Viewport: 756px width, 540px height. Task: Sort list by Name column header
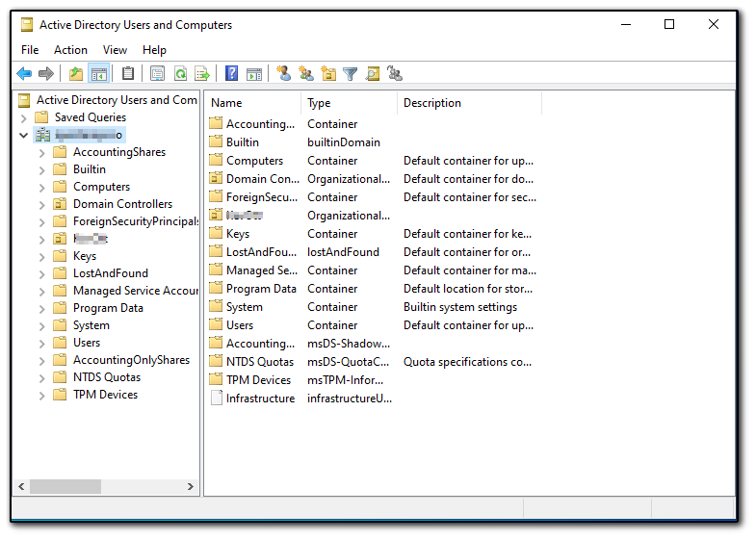(253, 103)
